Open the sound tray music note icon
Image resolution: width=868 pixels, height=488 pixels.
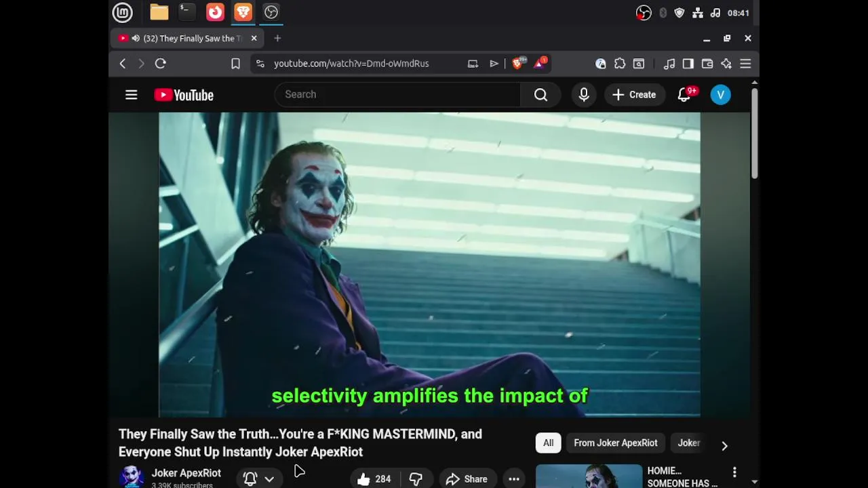click(715, 13)
